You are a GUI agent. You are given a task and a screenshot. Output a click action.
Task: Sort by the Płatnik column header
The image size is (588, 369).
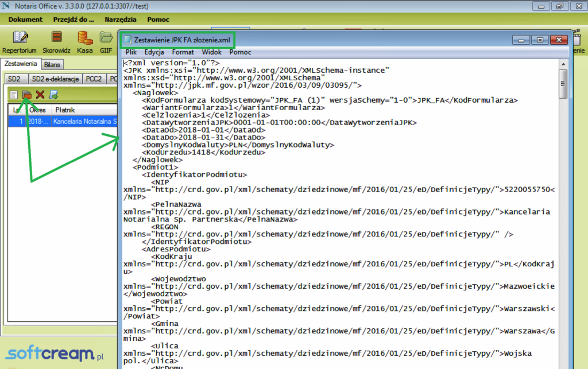tap(84, 110)
